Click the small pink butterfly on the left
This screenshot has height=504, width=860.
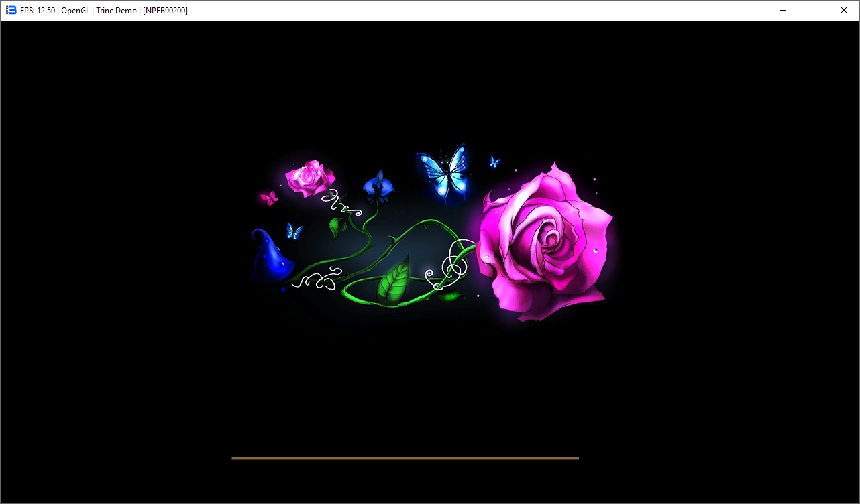[x=269, y=198]
